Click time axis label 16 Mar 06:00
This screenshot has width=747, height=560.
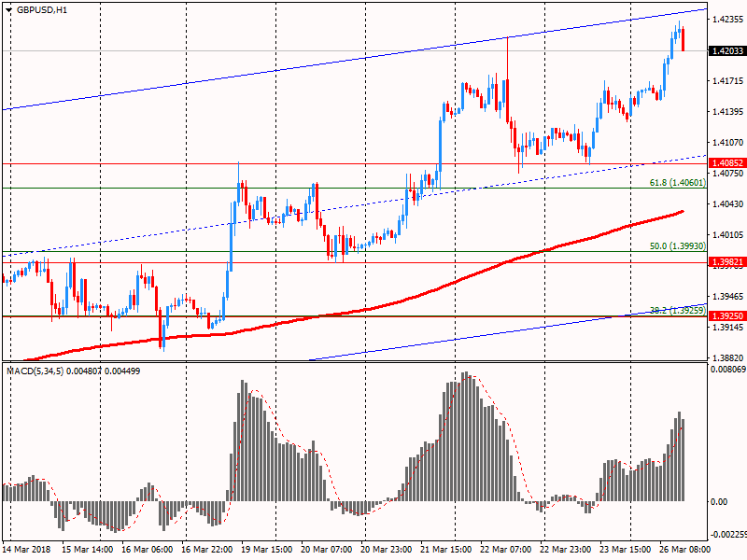tap(148, 549)
